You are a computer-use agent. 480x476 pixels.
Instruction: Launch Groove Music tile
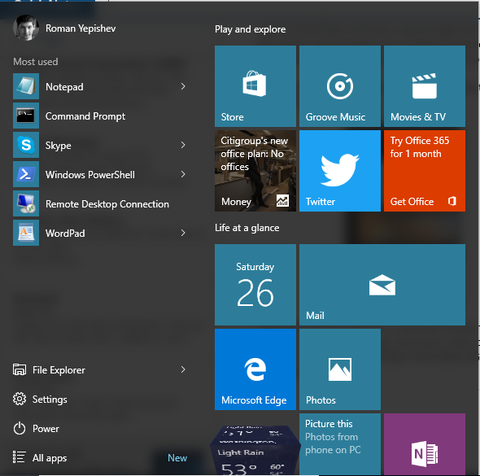340,86
